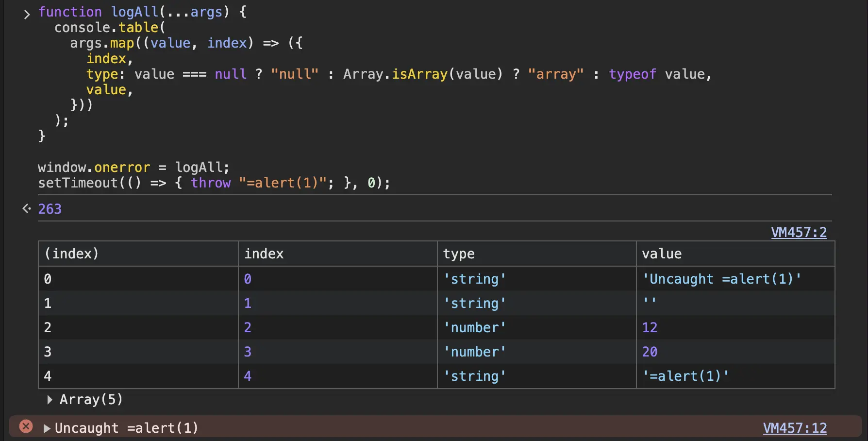Click the purple index value 4 cell
The image size is (868, 441).
[x=337, y=376]
